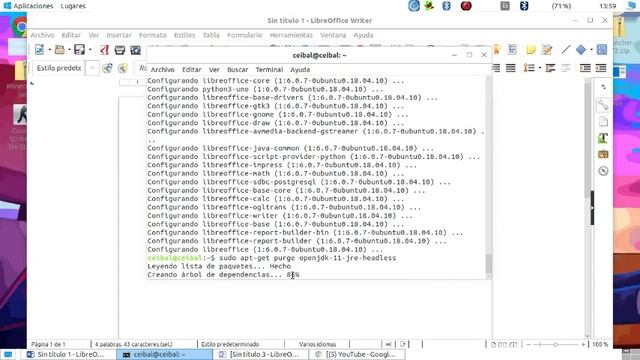Click the terminal vertical scrollbar thumb
Viewport: 640px width, 360px height.
pos(488,264)
